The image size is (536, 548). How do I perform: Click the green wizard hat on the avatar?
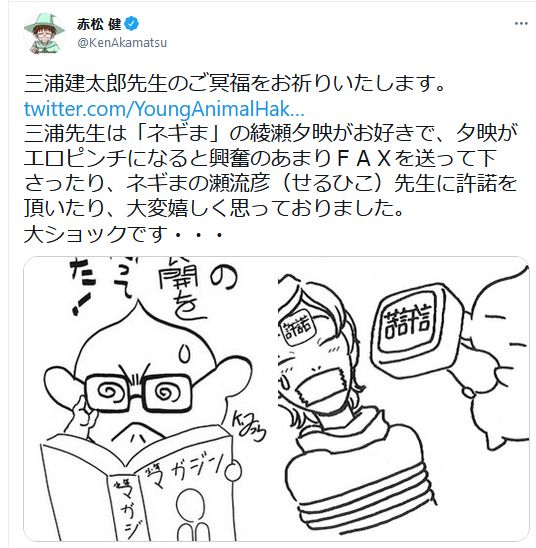pos(44,23)
